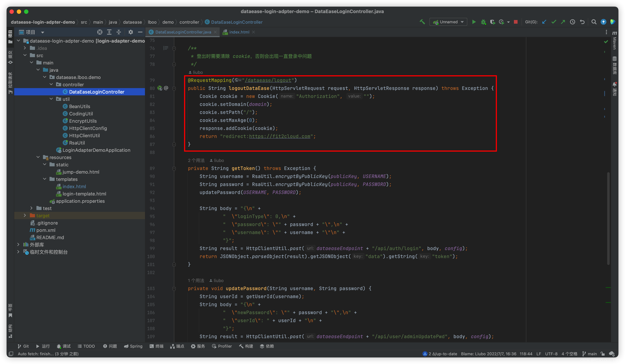Switch to index.html editor tab
The height and width of the screenshot is (364, 625).
239,32
